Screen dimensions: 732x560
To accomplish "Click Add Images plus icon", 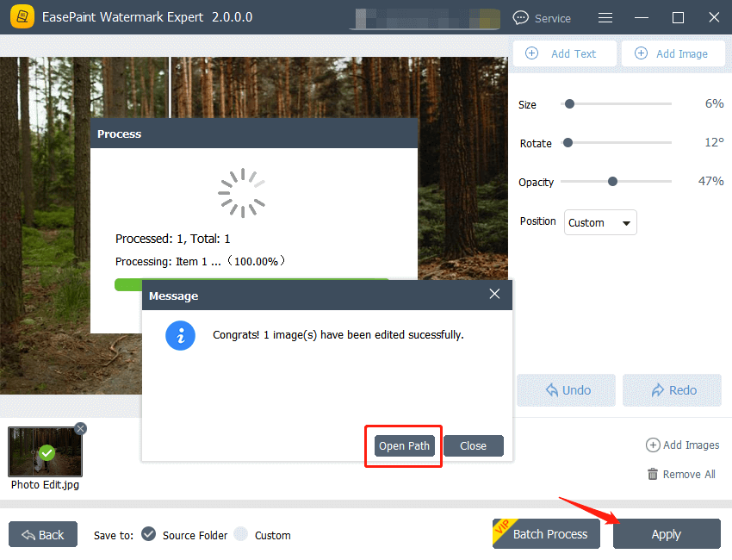I will (653, 445).
